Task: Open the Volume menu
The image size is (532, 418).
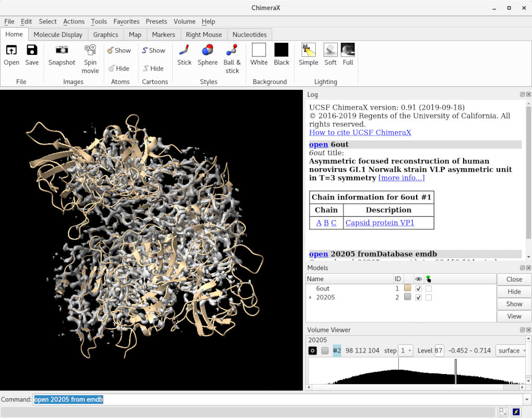Action: [x=184, y=21]
